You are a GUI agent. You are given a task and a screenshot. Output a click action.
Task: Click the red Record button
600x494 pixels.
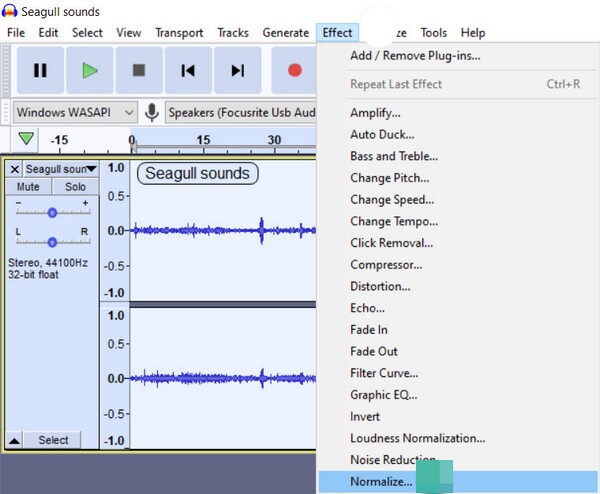pyautogui.click(x=294, y=70)
